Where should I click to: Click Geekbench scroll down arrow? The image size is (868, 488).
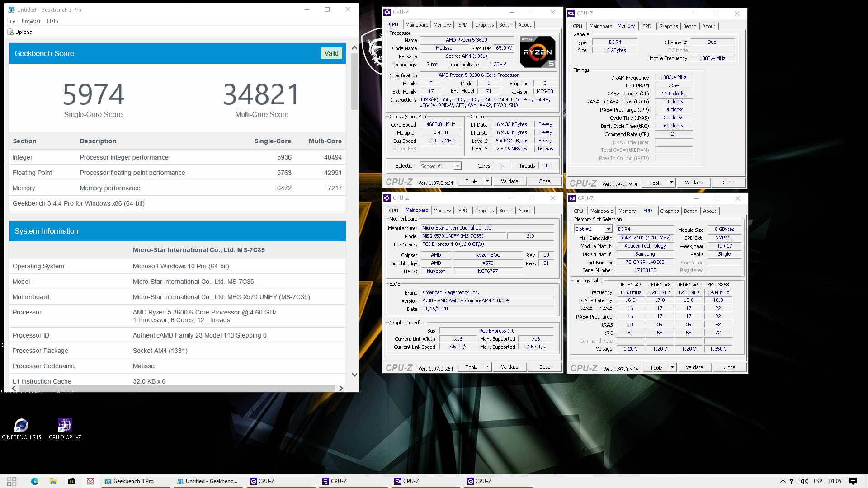(x=354, y=375)
